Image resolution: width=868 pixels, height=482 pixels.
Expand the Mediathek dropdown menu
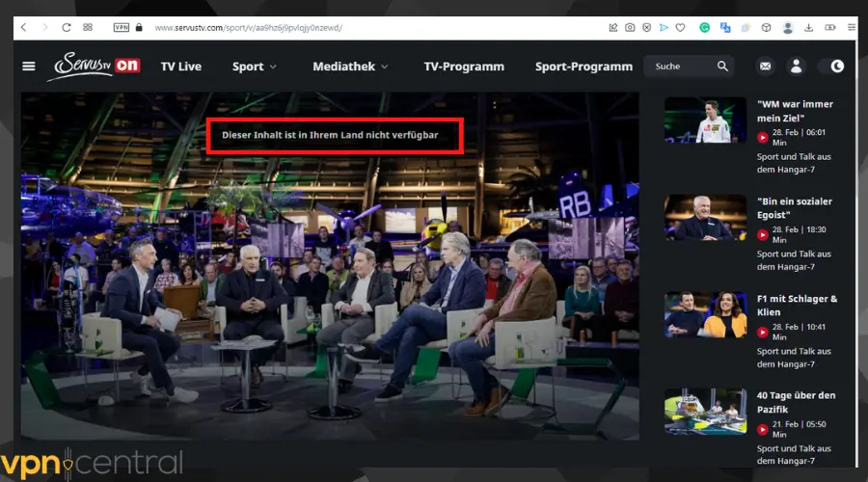[x=350, y=67]
